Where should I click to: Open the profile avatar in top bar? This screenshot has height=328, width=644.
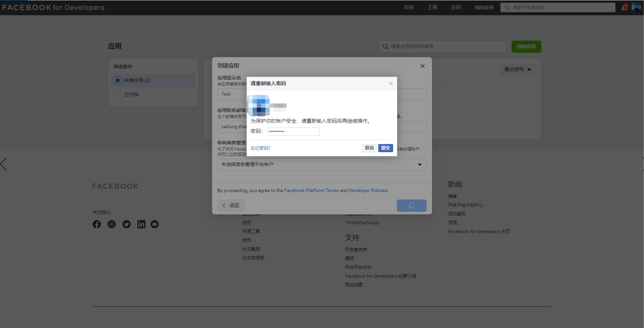pos(636,7)
